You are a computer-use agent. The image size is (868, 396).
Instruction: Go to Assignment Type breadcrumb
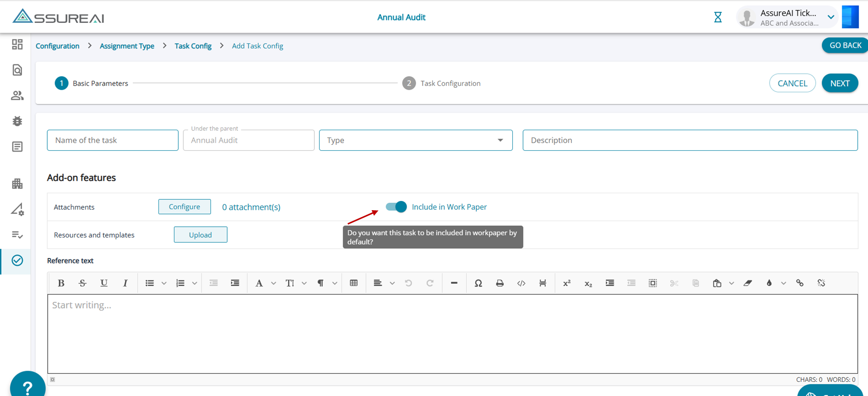127,46
